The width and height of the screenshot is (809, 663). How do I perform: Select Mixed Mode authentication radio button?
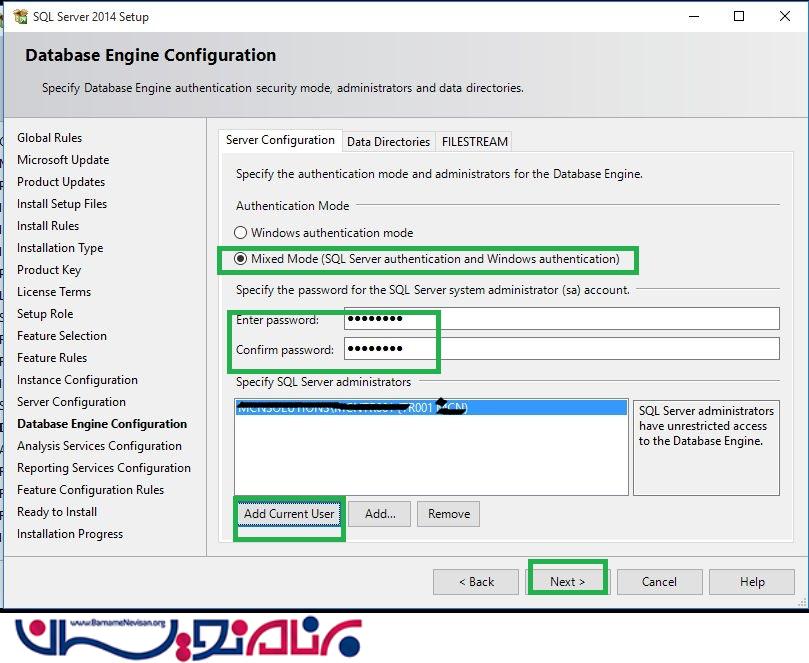pyautogui.click(x=240, y=258)
